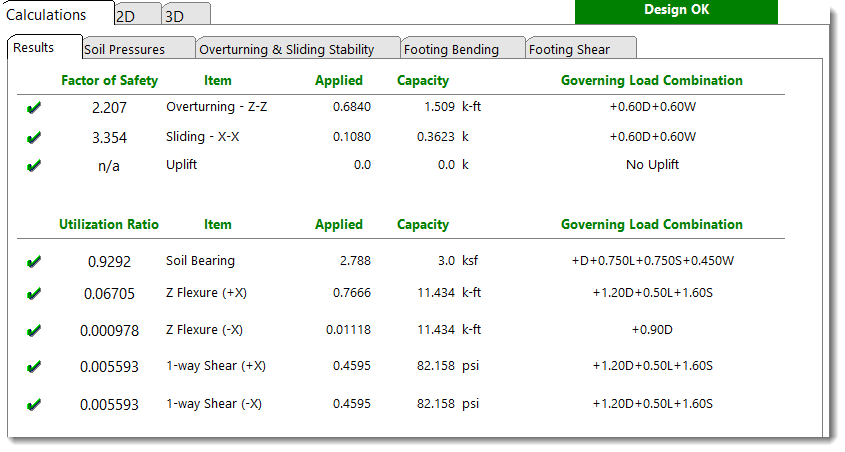Click the Soil Bearing pass checkmark
Screen dimensions: 845x452
(x=34, y=262)
